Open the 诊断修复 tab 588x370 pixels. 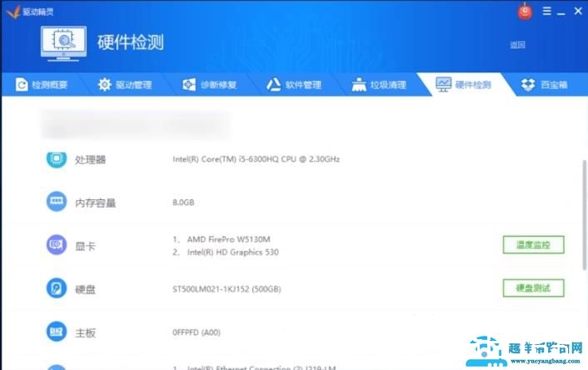[x=210, y=85]
